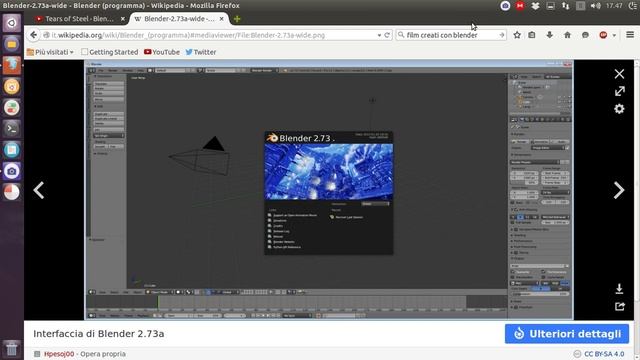
Task: Open YouTube bookmark
Action: [162, 52]
